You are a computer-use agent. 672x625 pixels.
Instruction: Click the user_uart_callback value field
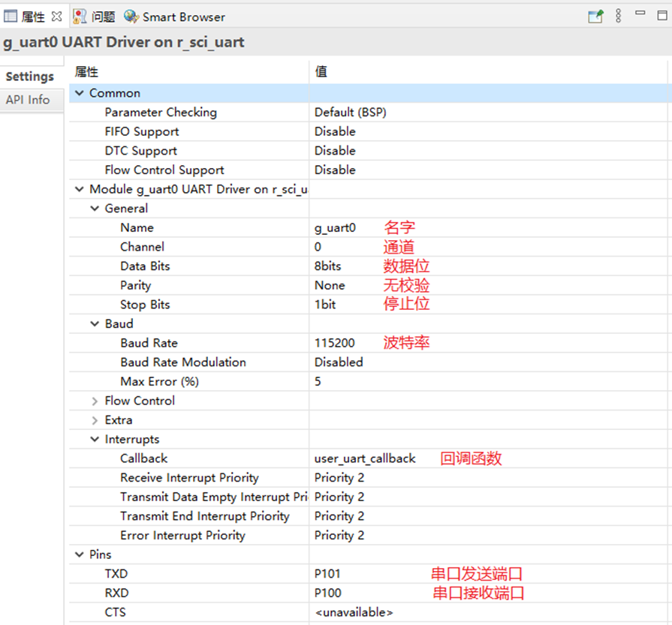[x=364, y=458]
